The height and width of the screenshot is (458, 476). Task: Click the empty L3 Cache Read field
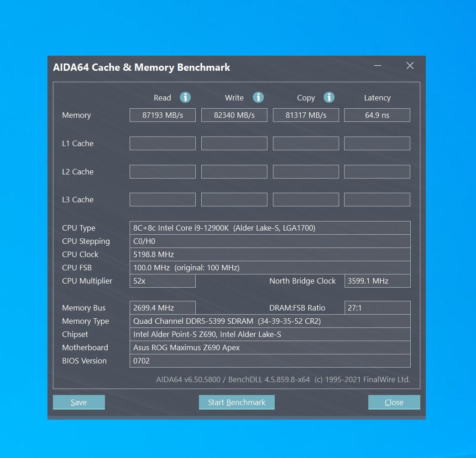point(163,200)
